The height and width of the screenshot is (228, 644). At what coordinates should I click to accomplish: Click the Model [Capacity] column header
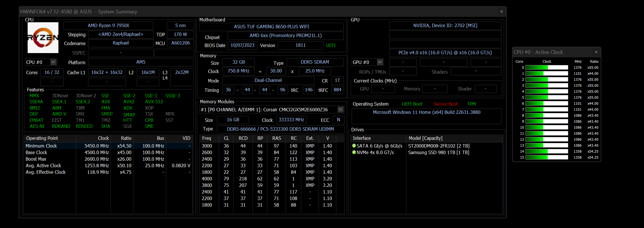pos(455,138)
